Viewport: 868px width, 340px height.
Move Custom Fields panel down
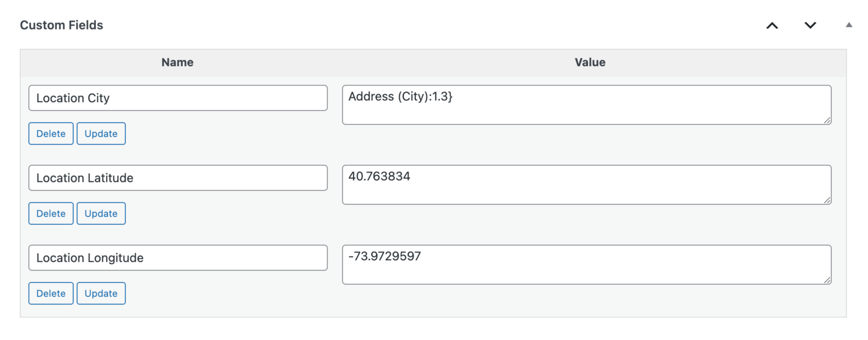click(810, 26)
